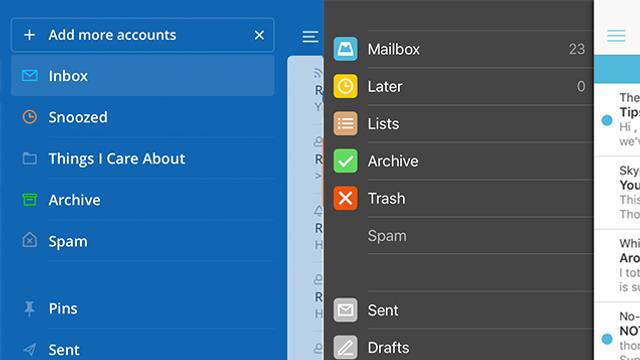Viewport: 640px width, 360px height.
Task: Click the blue Mailbox icon
Action: [x=345, y=49]
